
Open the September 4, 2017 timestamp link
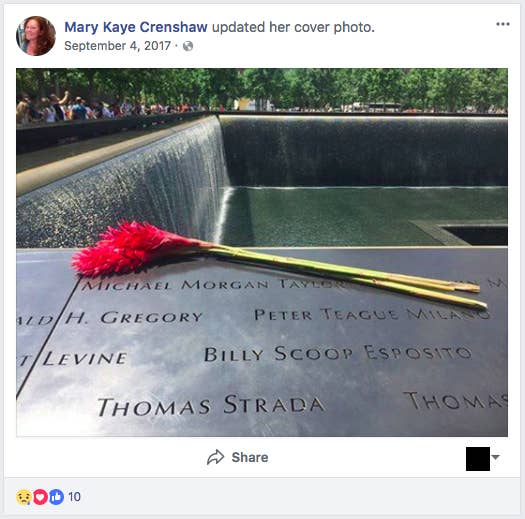[118, 46]
